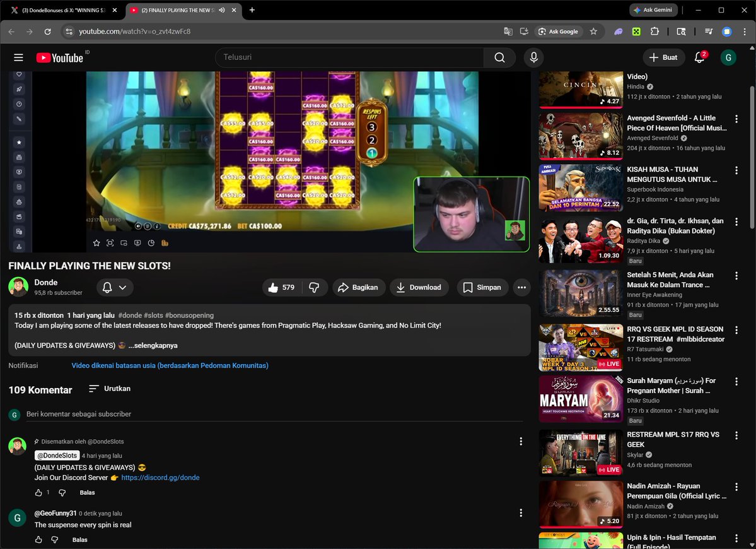Screen dimensions: 756x549
Task: Click the Simpan save button
Action: [482, 288]
